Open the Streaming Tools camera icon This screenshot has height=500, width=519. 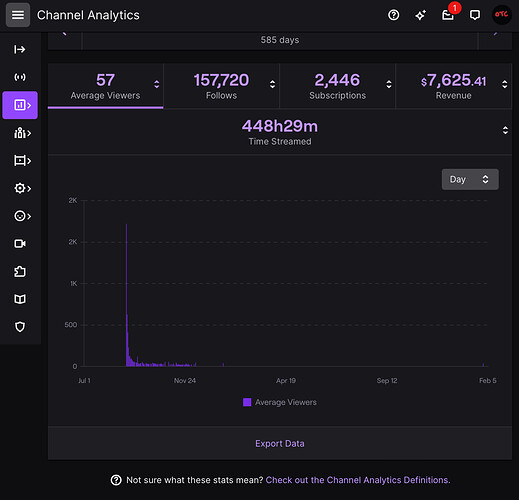point(20,244)
